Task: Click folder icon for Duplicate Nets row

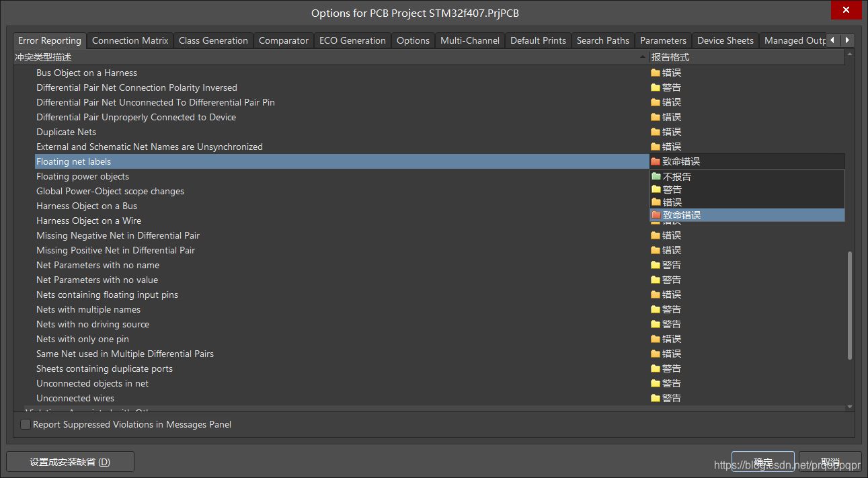Action: pos(656,132)
